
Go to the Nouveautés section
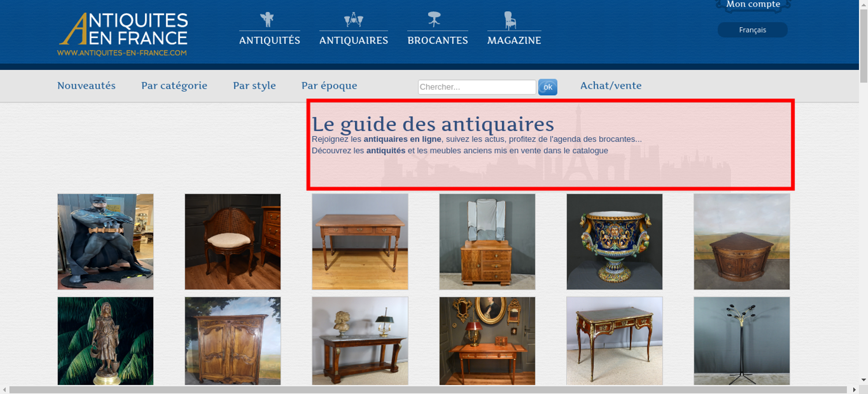[x=86, y=85]
